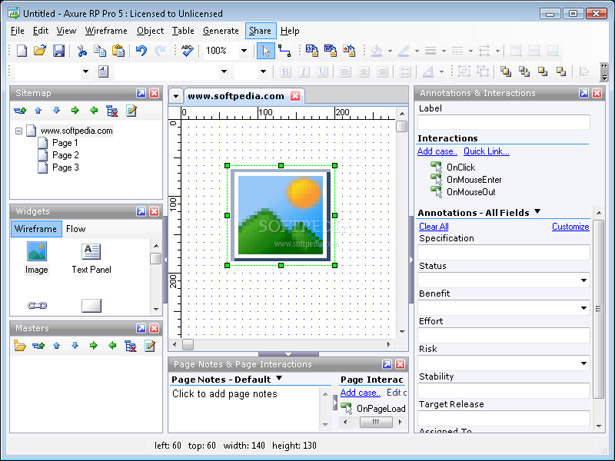The height and width of the screenshot is (461, 615).
Task: Click the Annotations panel vertical scrollbar
Action: click(598, 309)
